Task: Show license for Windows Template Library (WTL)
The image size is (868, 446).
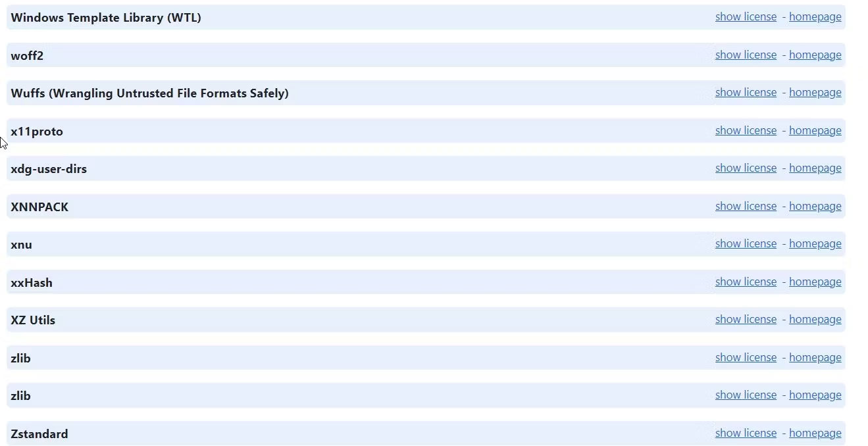Action: 746,17
